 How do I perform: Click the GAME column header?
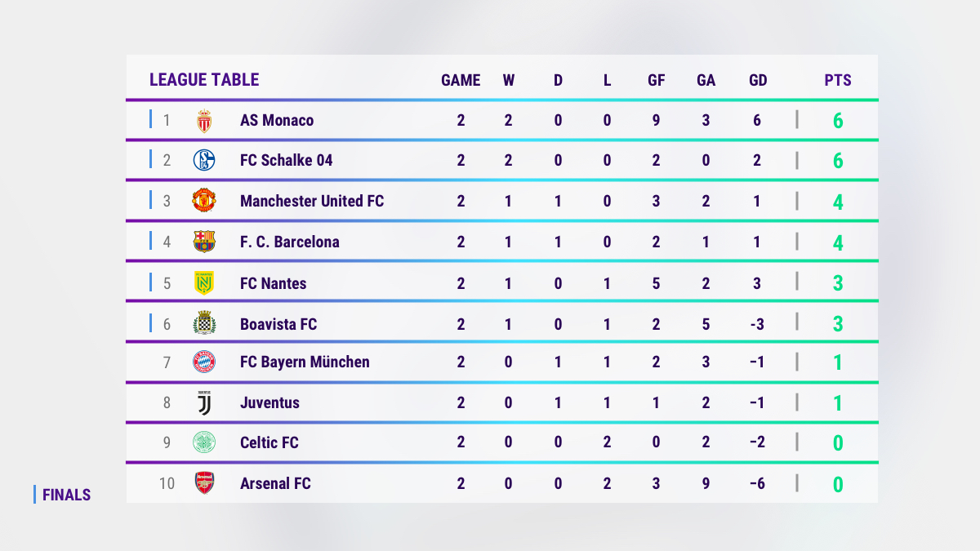(461, 80)
